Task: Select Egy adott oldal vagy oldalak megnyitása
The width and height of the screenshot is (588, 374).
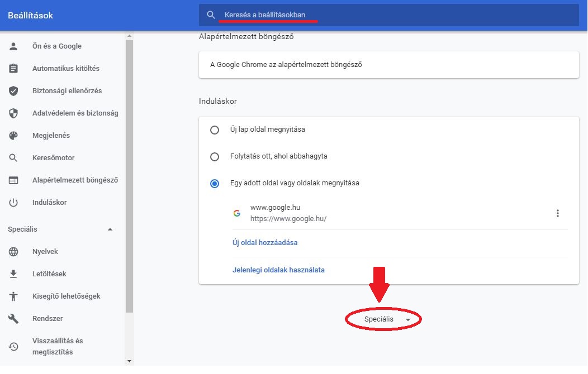Action: point(215,183)
